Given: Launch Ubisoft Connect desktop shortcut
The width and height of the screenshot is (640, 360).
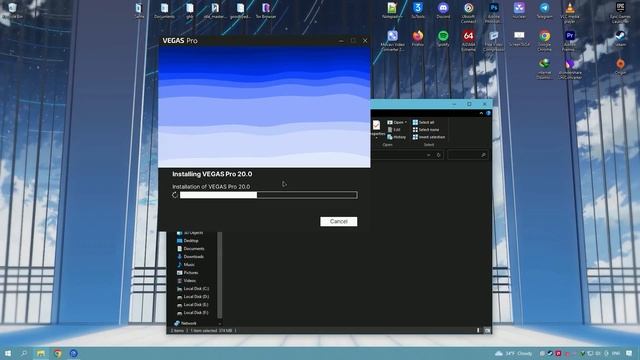Looking at the screenshot, I should click(x=468, y=12).
